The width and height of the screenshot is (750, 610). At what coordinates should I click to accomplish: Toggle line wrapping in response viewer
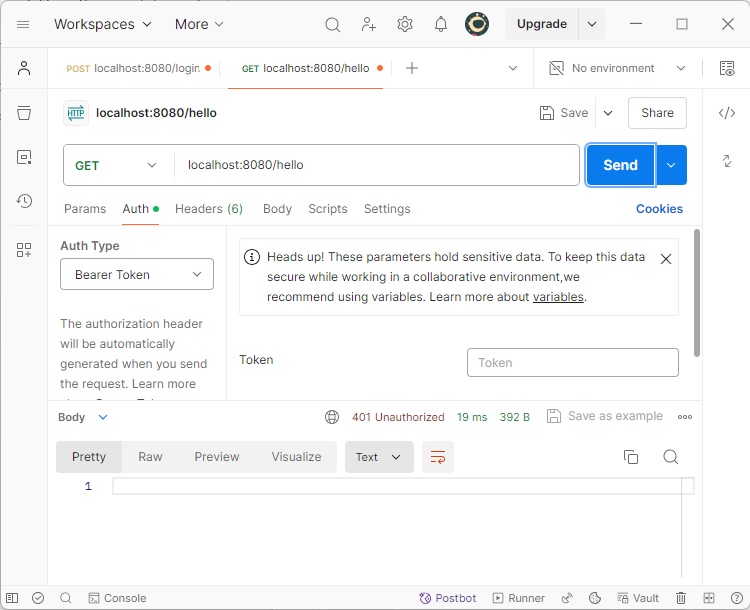coord(438,457)
